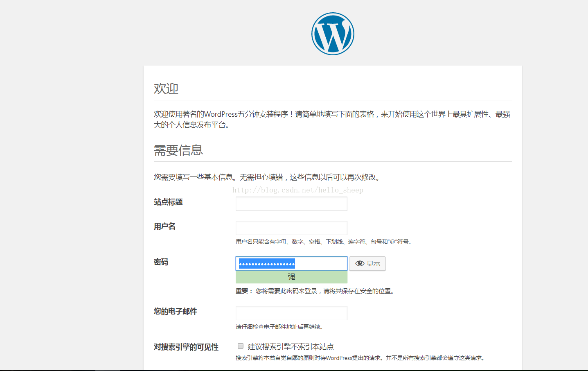Click the 请仔细检查电子邮件地址后再继续 hint text
The height and width of the screenshot is (371, 588).
coord(281,327)
